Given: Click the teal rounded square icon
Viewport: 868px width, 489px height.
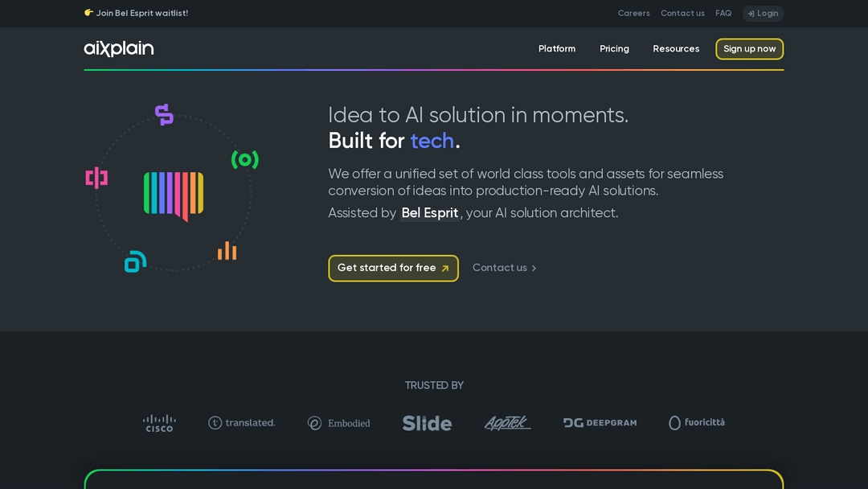Looking at the screenshot, I should (x=135, y=261).
